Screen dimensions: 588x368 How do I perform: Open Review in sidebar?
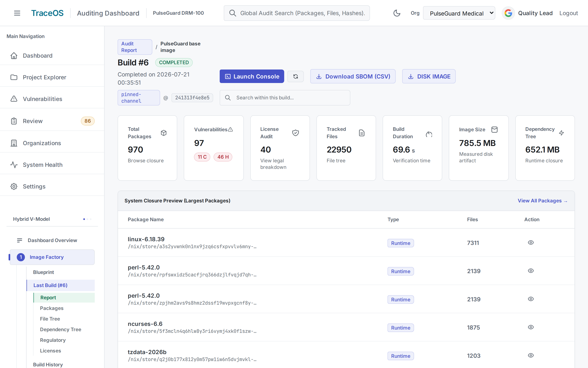pos(52,121)
